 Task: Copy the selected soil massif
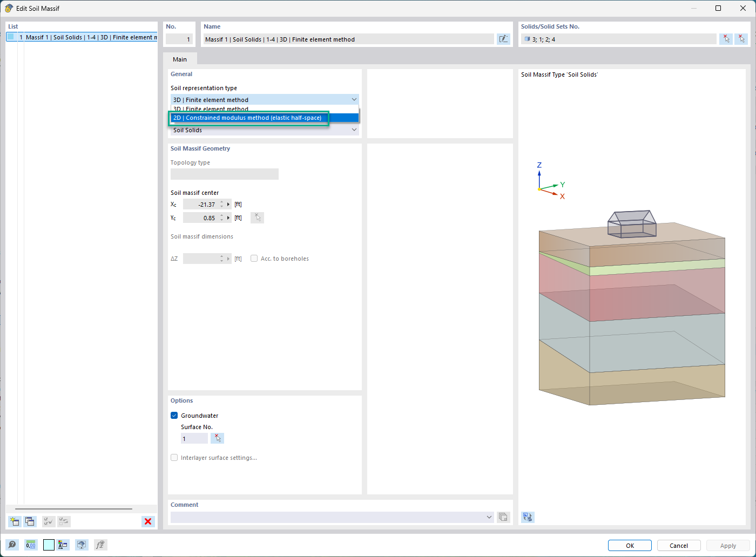(30, 521)
